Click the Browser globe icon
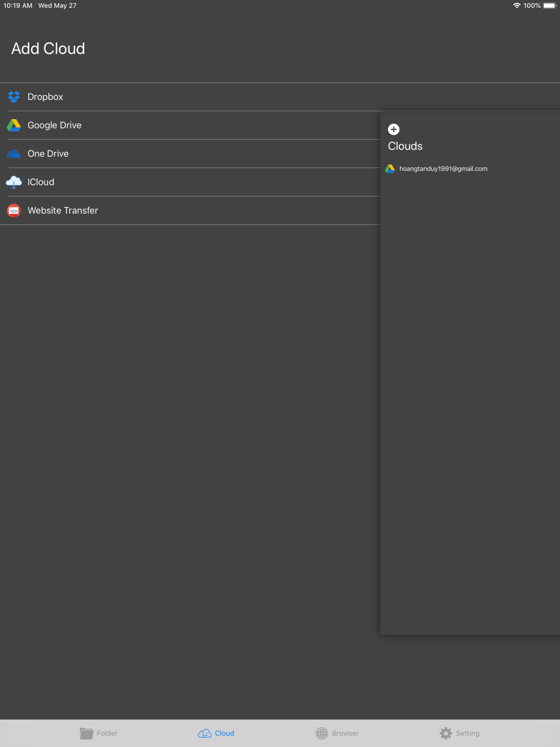560x747 pixels. point(321,733)
